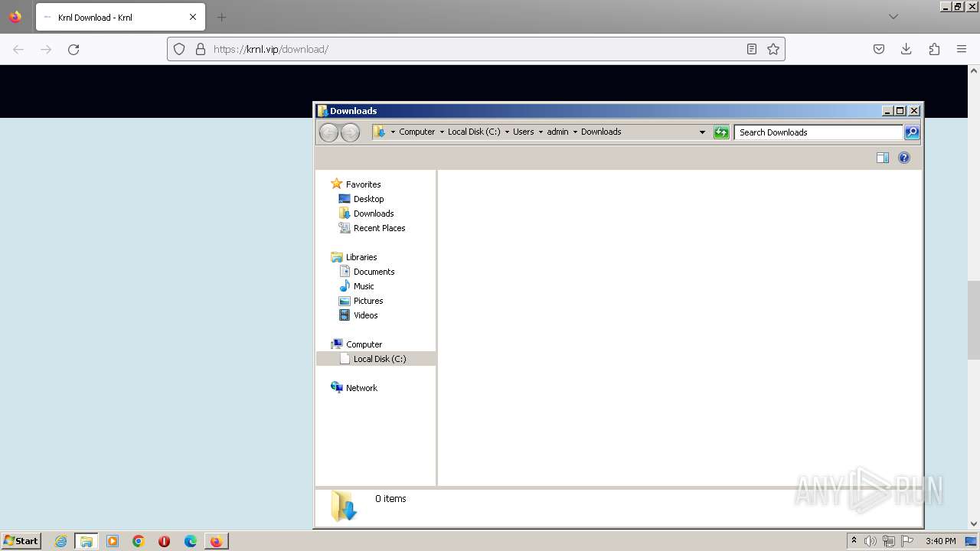List all tabs dropdown in Firefox

(x=893, y=17)
